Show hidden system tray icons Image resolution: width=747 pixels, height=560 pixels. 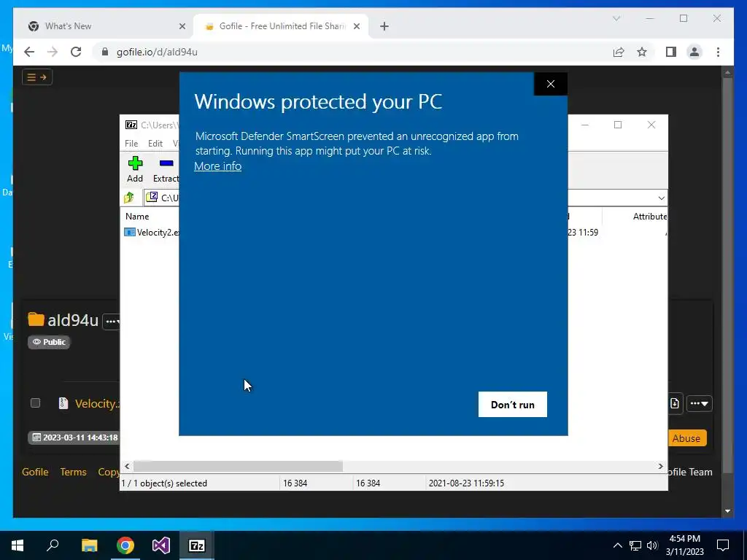[x=617, y=545]
